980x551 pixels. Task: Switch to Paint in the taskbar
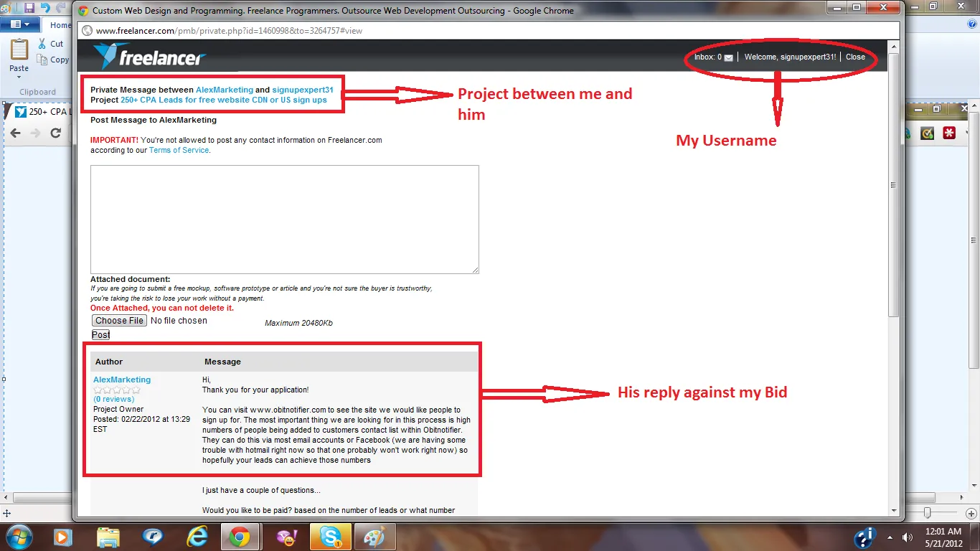point(374,537)
